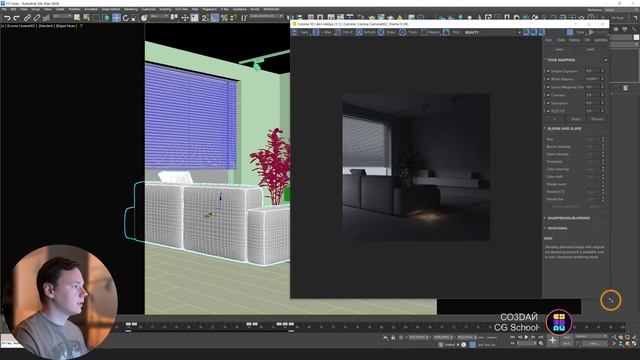Click the Load... button in Post tab

590,49
